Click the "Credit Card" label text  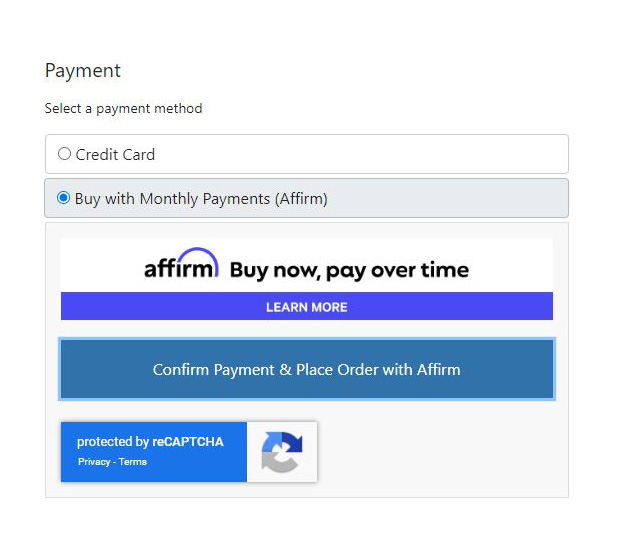(115, 155)
